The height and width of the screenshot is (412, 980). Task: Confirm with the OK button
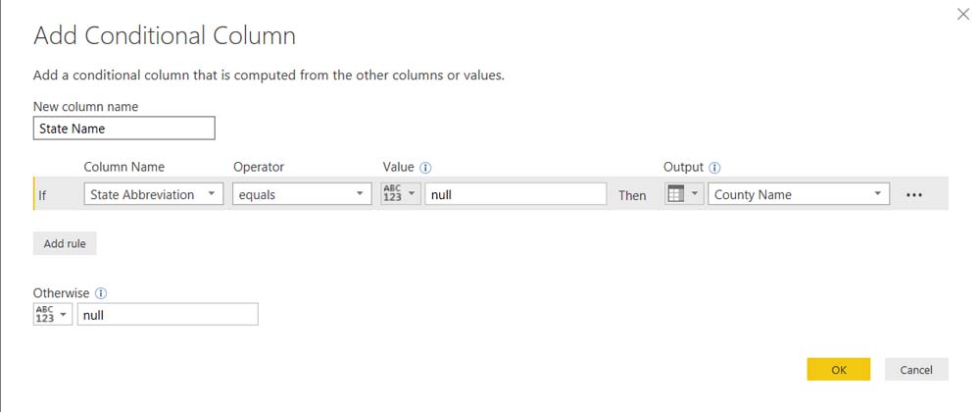point(838,370)
